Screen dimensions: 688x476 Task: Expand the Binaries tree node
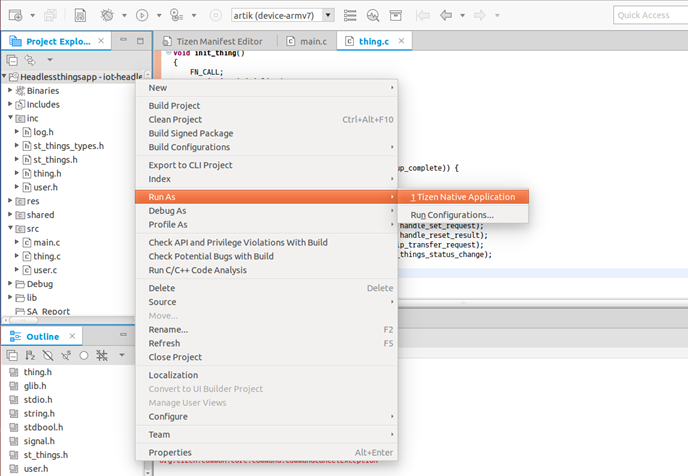(10, 90)
